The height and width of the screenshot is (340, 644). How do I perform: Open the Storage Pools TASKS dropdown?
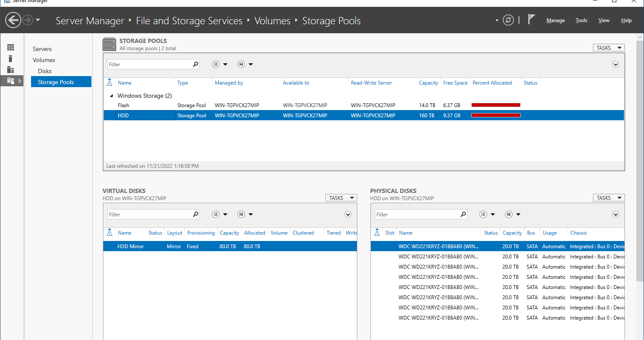tap(609, 48)
